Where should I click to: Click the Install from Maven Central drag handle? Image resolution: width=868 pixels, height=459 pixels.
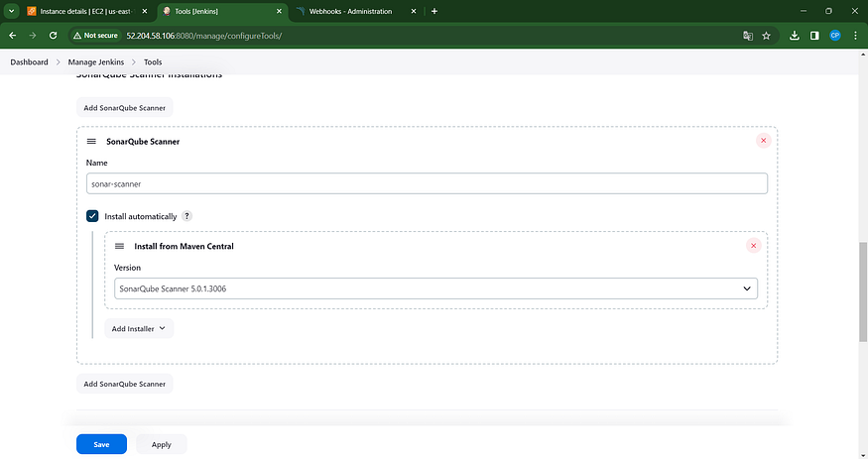point(119,246)
